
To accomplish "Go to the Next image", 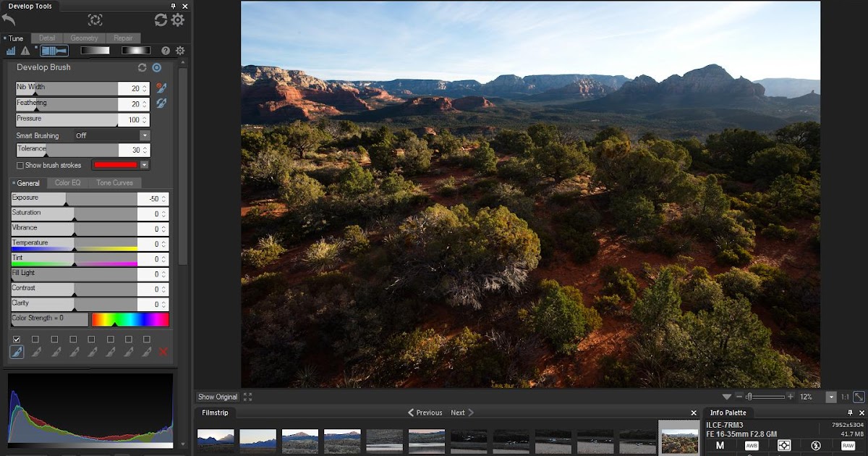I will (x=462, y=413).
